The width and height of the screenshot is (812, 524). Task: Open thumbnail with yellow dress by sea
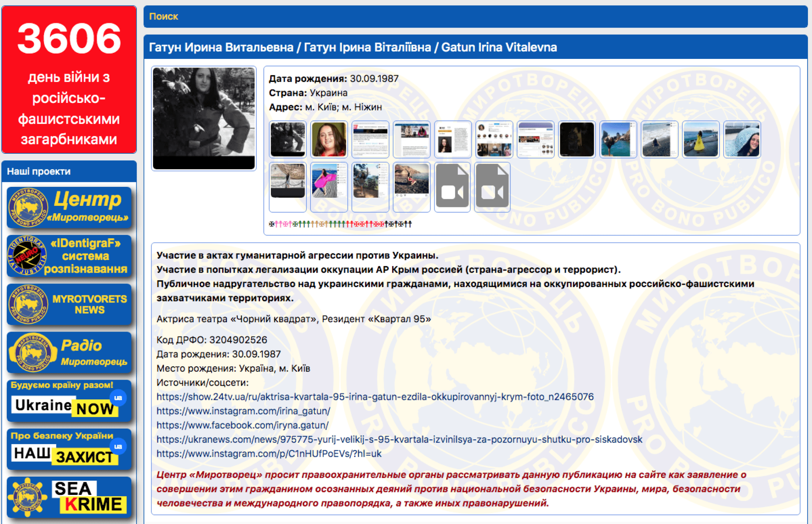(700, 139)
